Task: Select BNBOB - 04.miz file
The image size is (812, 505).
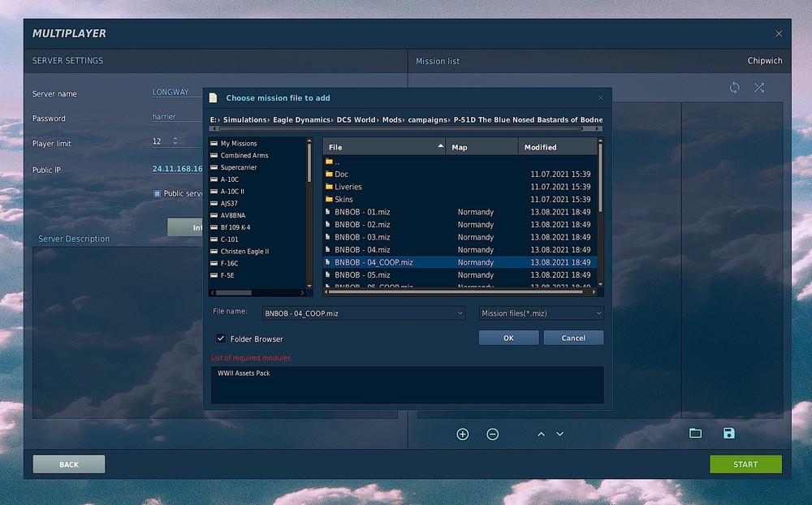Action: (460, 249)
